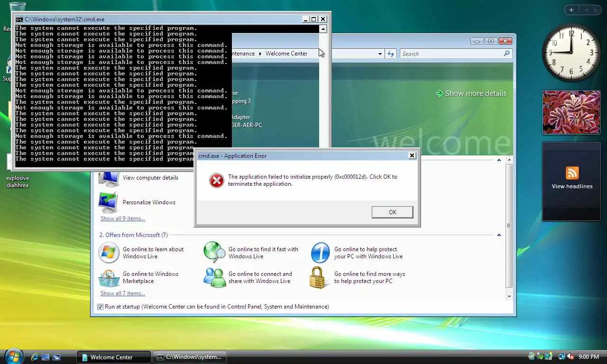Click the 2. Offers from Microsoft (7) heading
This screenshot has height=364, width=607.
point(133,235)
